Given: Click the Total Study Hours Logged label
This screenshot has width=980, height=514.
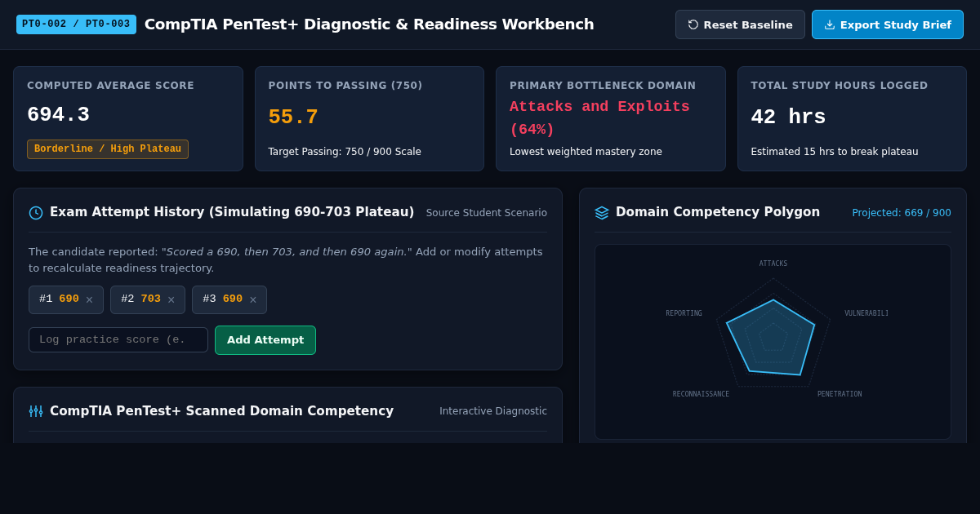Looking at the screenshot, I should [x=840, y=86].
